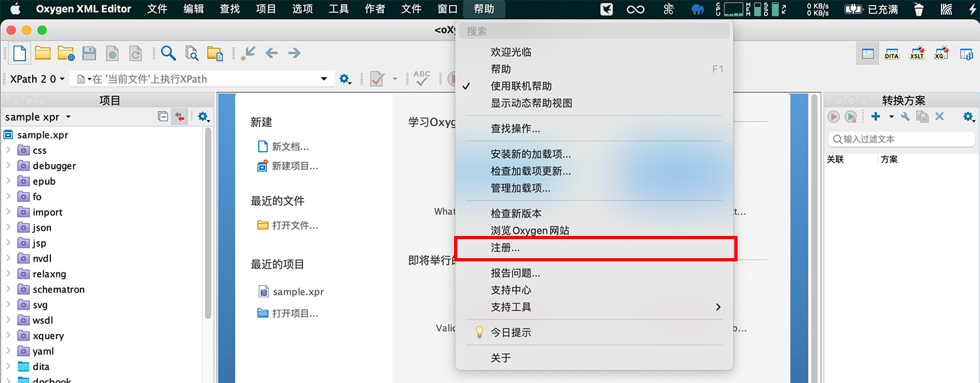
Task: Switch to the XSLT Debugger perspective
Action: pos(917,54)
